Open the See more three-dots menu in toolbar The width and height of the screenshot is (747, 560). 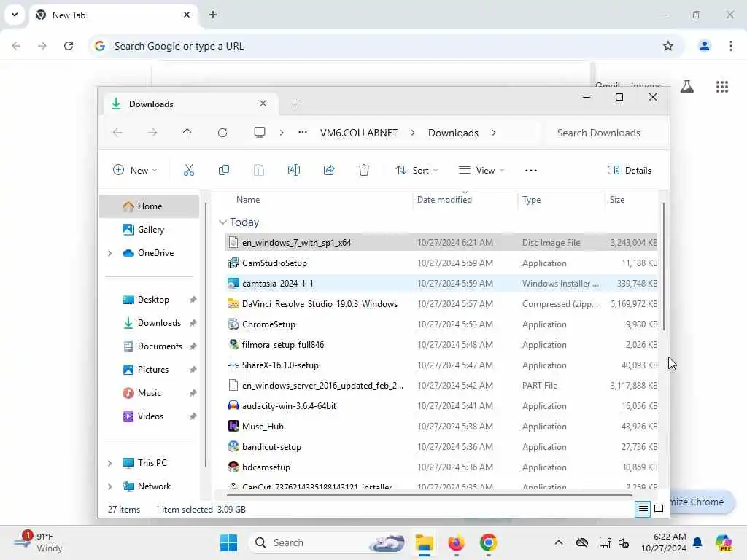tap(531, 171)
